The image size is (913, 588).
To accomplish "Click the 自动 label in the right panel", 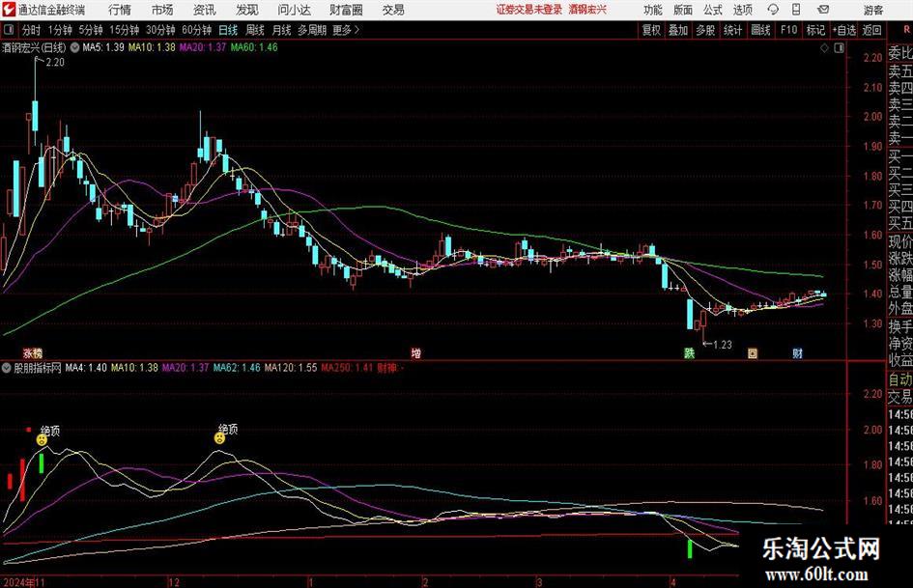I will [900, 380].
